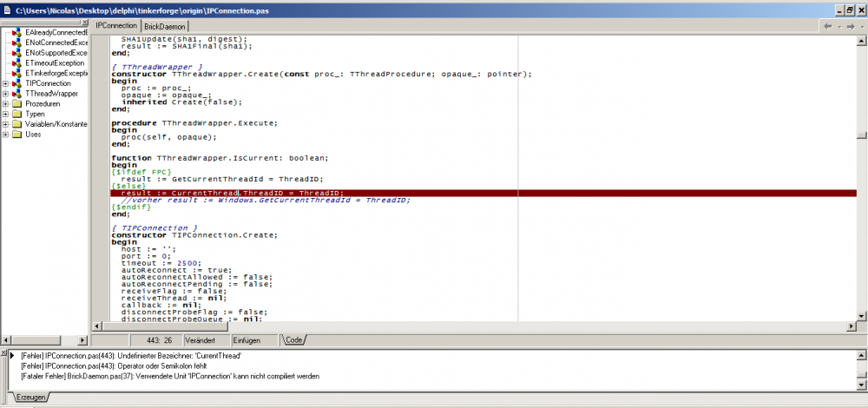Screen dimensions: 868x408
Task: Click the '{$else}' directive line
Action: tap(129, 186)
